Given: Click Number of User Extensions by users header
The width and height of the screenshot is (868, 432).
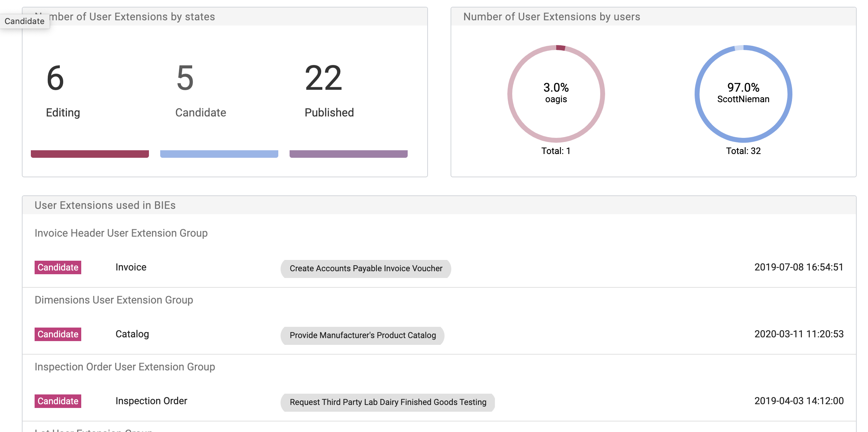Looking at the screenshot, I should (x=552, y=17).
